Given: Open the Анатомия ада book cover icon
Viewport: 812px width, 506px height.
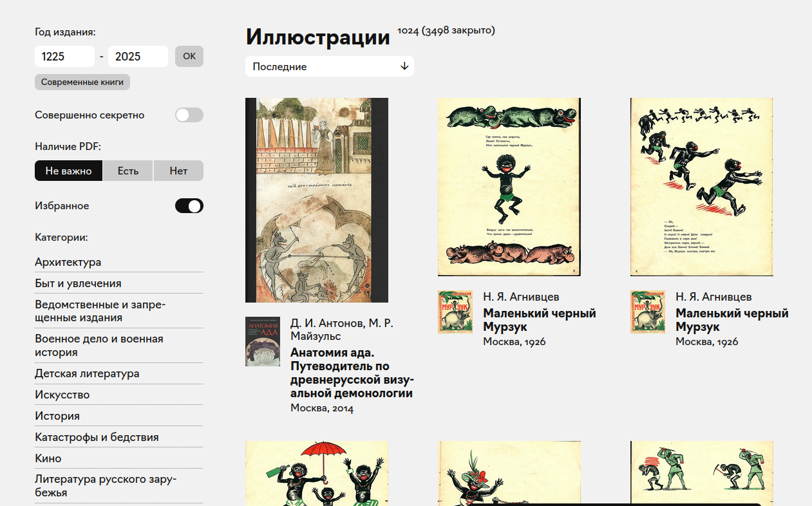Looking at the screenshot, I should [262, 341].
